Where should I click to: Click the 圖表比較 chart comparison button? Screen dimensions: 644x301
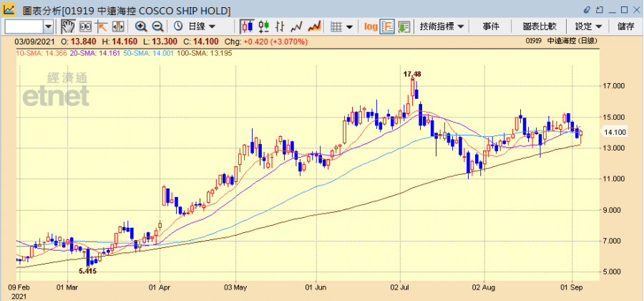(540, 27)
